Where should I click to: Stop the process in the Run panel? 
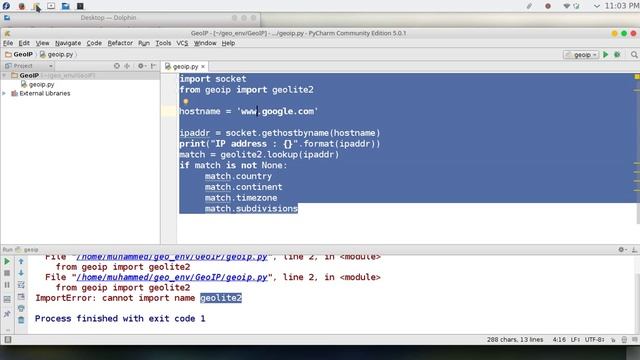[7, 273]
